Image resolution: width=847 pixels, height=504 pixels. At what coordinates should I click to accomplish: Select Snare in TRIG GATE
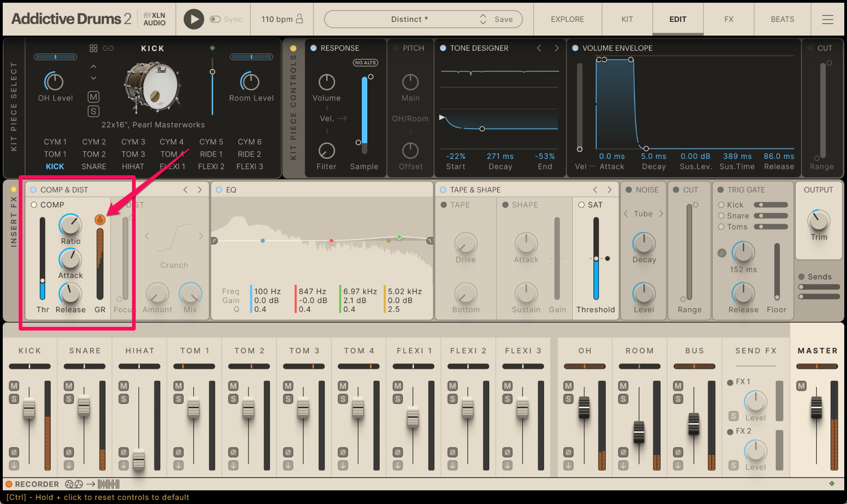[721, 216]
